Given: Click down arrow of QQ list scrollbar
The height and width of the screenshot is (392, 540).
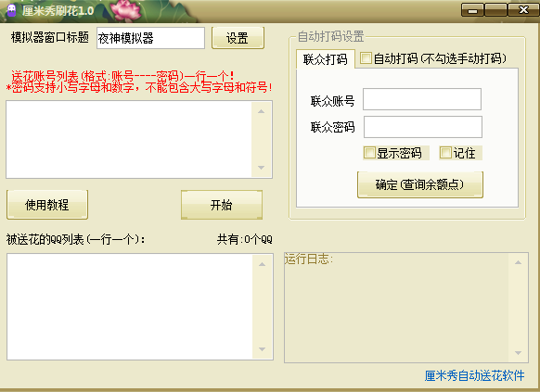Looking at the screenshot, I should coord(262,349).
